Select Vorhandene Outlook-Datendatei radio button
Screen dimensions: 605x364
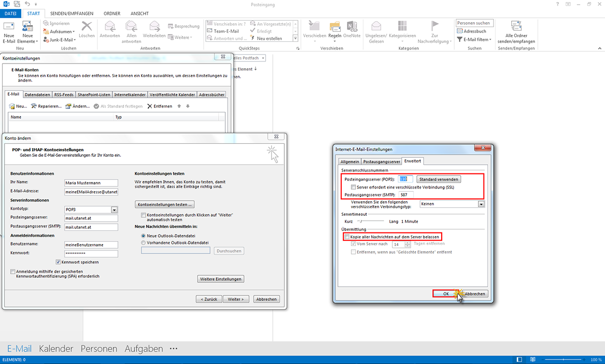coord(144,242)
